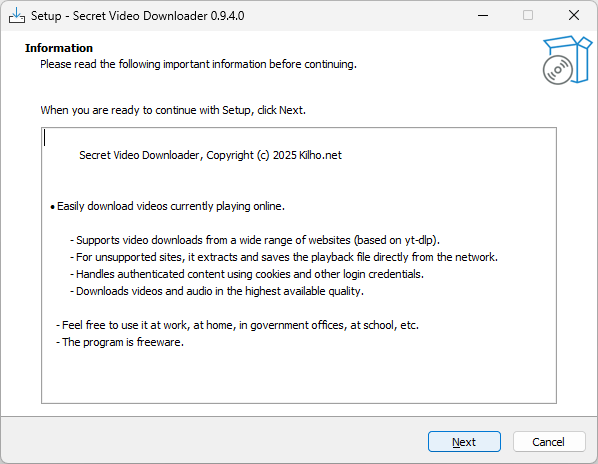Click the 'The program is freeware' line

point(120,342)
